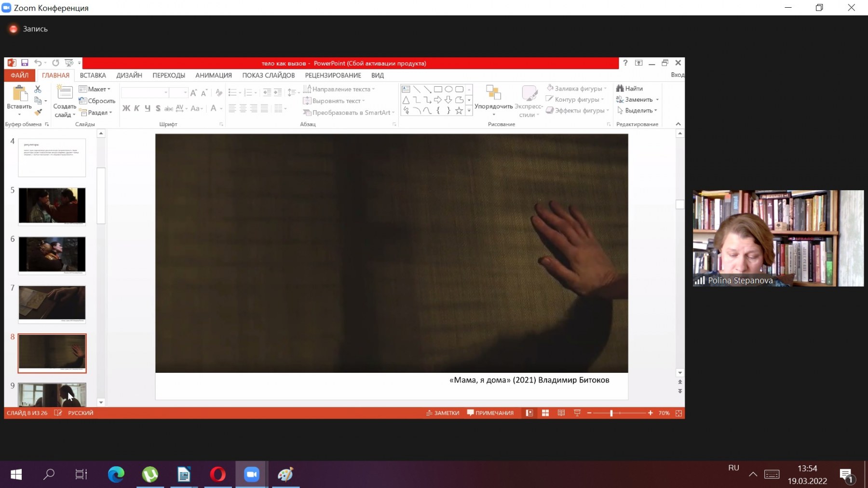
Task: Undo the last action in PowerPoint
Action: tap(38, 63)
